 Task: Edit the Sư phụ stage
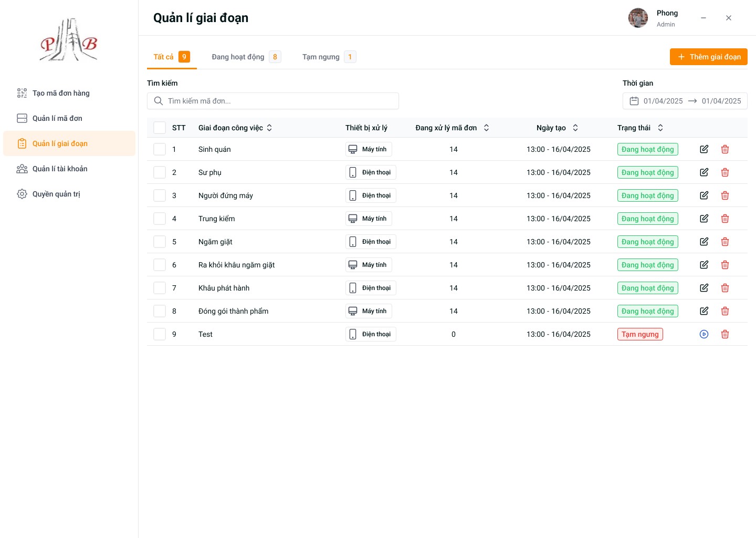[x=704, y=172]
